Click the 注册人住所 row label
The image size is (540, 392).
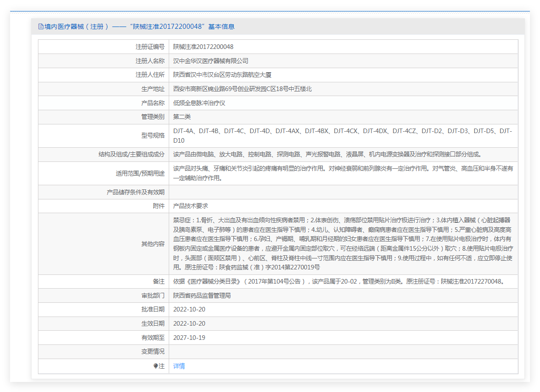[x=150, y=75]
